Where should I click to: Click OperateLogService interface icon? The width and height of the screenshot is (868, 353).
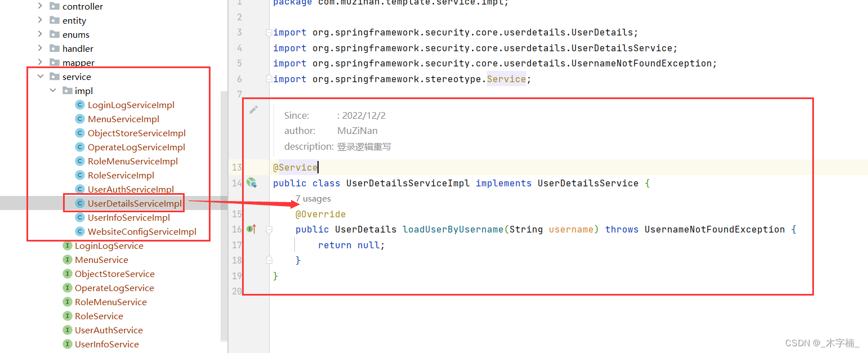coord(68,288)
